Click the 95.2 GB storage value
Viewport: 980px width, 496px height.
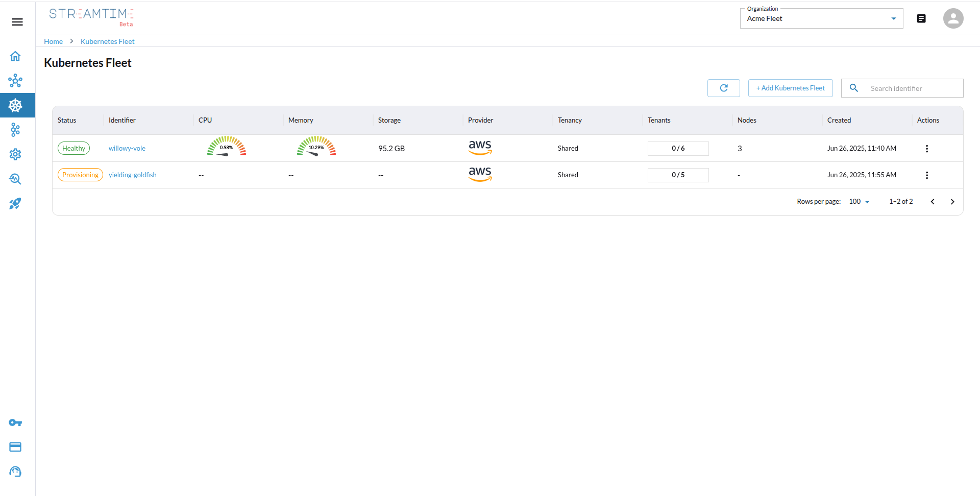[391, 149]
